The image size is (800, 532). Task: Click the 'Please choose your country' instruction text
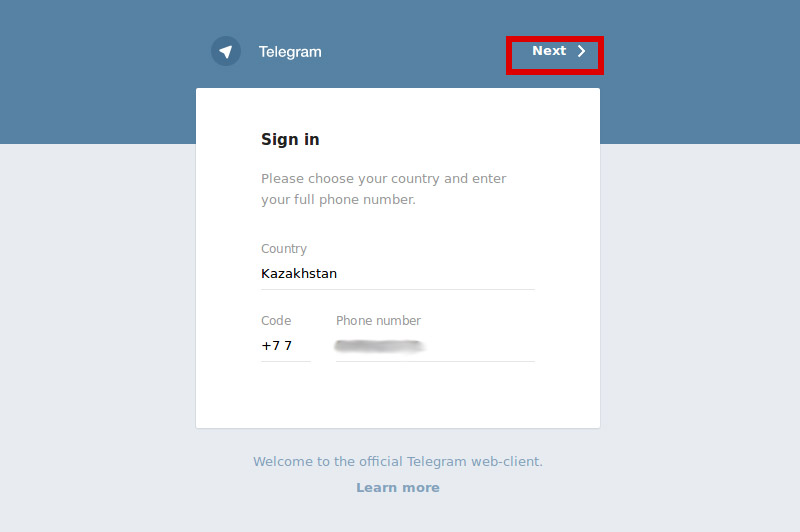383,189
